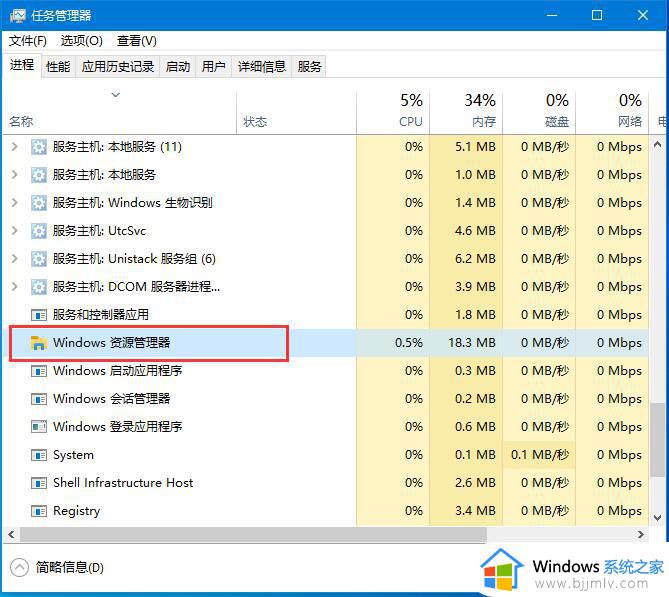Open the 文件(F) menu

pos(28,41)
